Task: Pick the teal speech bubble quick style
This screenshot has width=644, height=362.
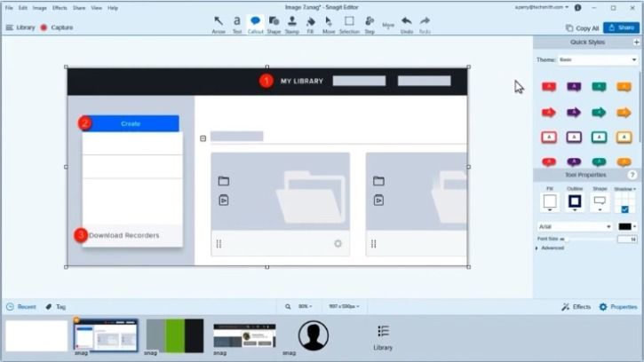Action: [600, 87]
